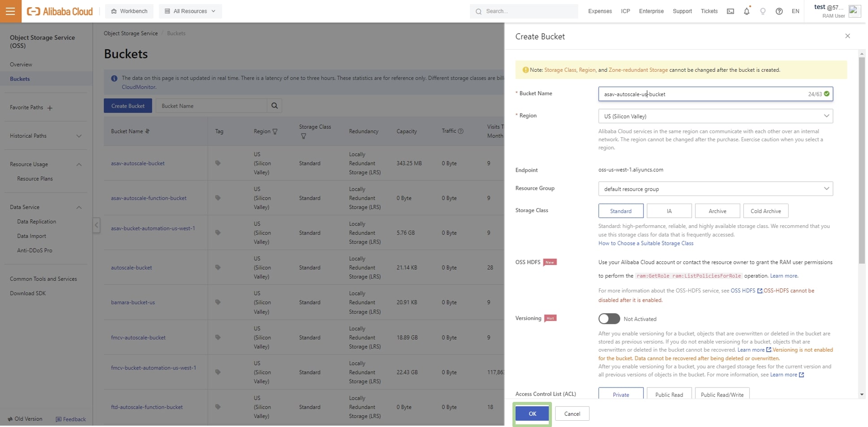
Task: Click tag icon for asav-bucket-automation-us-west-1
Action: click(x=218, y=233)
